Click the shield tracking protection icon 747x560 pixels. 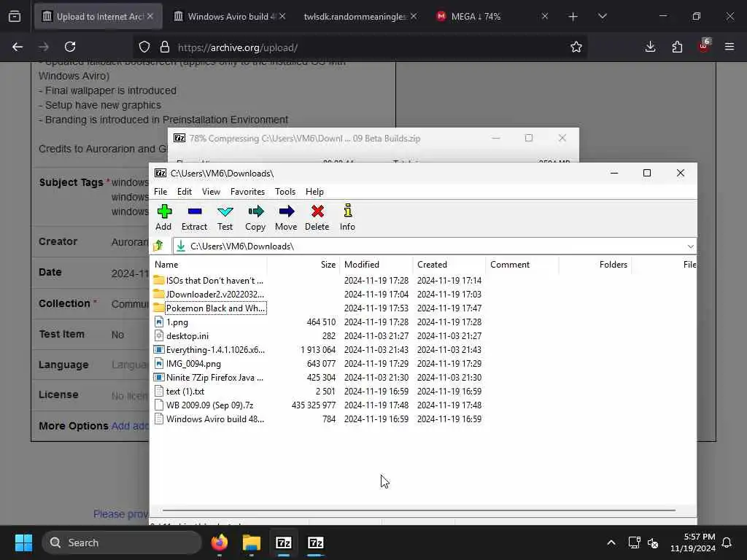(x=144, y=47)
